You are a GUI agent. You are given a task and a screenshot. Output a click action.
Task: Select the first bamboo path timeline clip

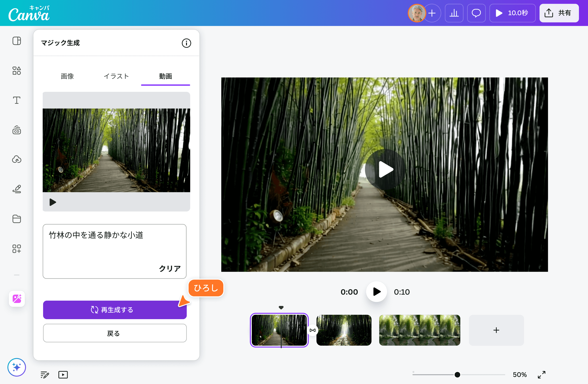pos(279,330)
